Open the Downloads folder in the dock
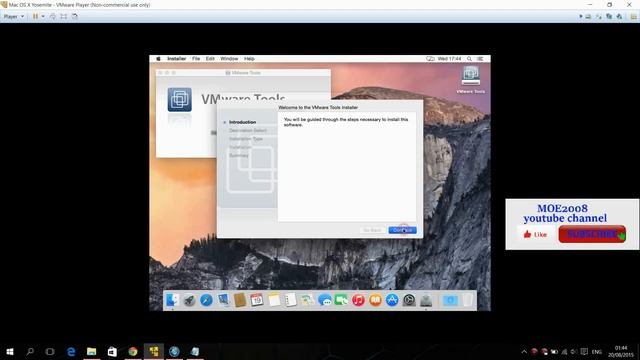The width and height of the screenshot is (640, 360). click(450, 300)
